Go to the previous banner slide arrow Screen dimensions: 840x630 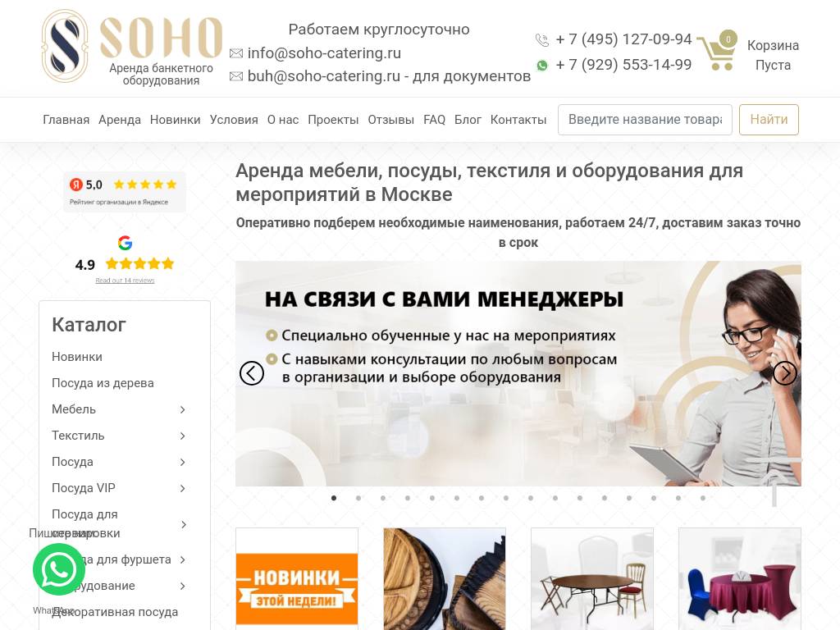click(252, 373)
